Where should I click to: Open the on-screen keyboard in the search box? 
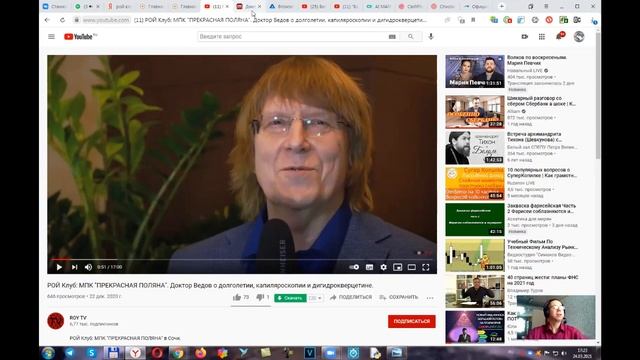click(392, 37)
